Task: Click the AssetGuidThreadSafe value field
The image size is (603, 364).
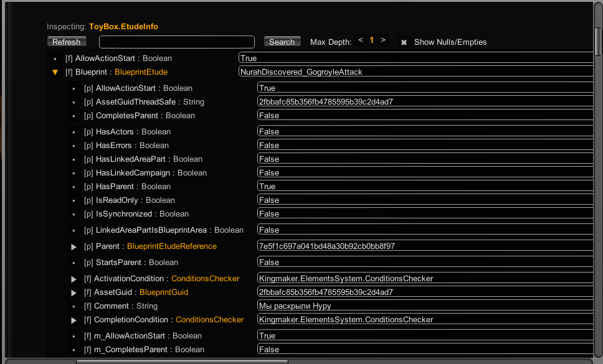Action: [x=425, y=102]
